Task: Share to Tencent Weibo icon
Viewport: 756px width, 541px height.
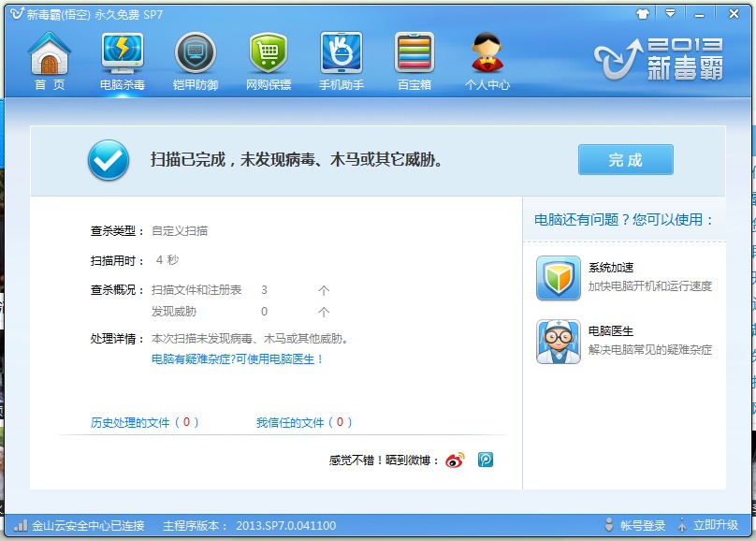Action: pyautogui.click(x=486, y=460)
